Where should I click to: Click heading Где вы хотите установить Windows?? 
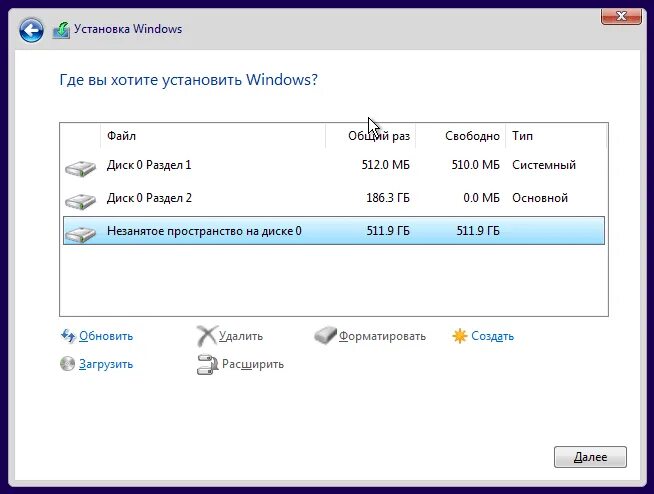coord(189,80)
